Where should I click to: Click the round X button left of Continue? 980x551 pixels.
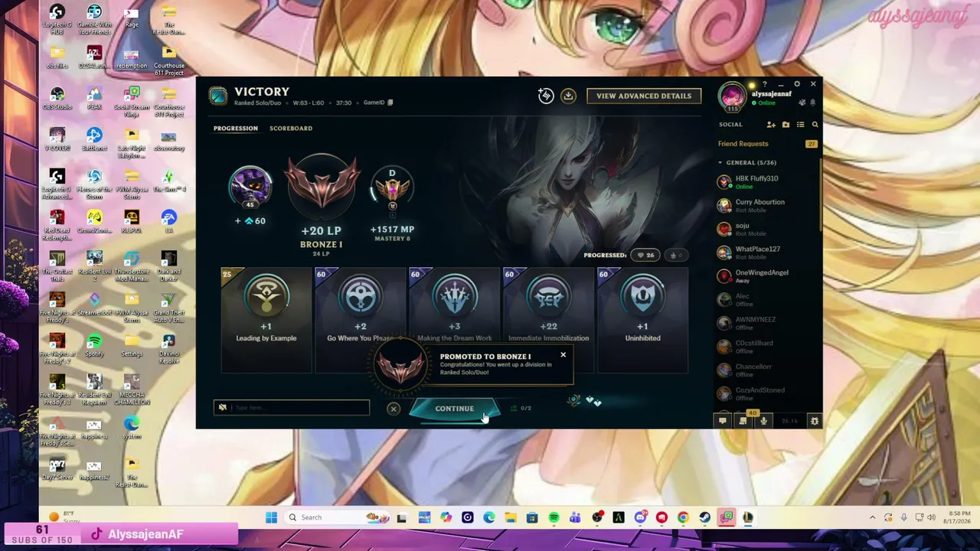pyautogui.click(x=394, y=409)
